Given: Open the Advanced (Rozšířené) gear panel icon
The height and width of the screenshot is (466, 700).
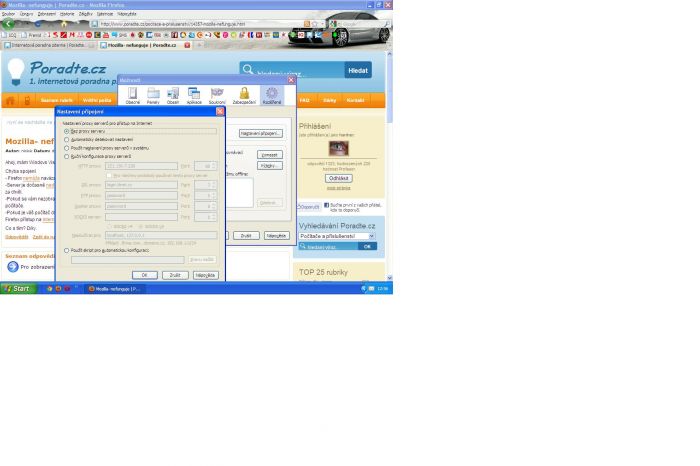Looking at the screenshot, I should pos(272,96).
